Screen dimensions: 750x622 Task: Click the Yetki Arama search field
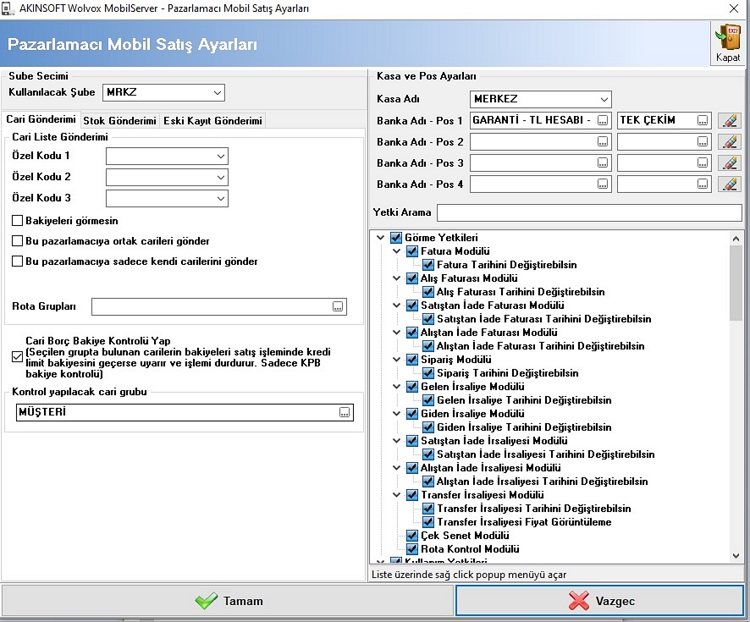click(x=589, y=212)
